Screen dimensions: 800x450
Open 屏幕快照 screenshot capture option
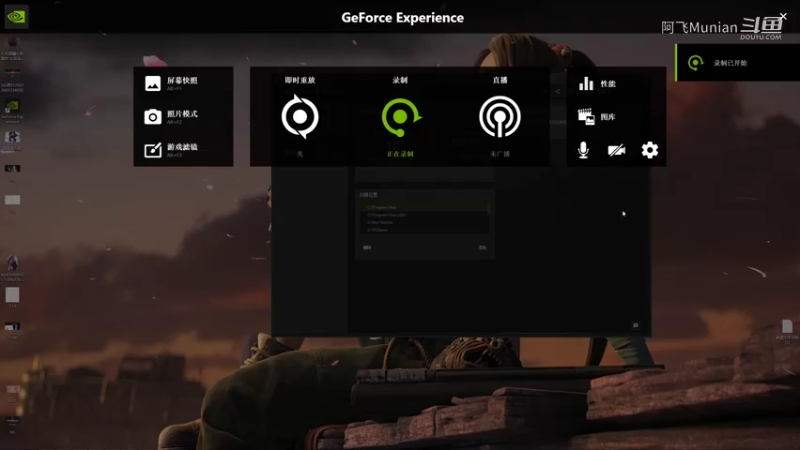tap(171, 84)
